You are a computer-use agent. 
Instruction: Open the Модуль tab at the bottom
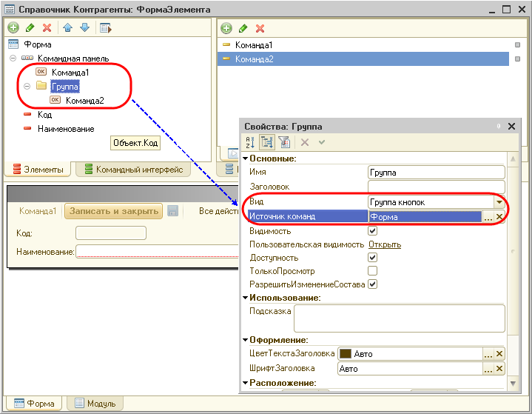click(94, 404)
